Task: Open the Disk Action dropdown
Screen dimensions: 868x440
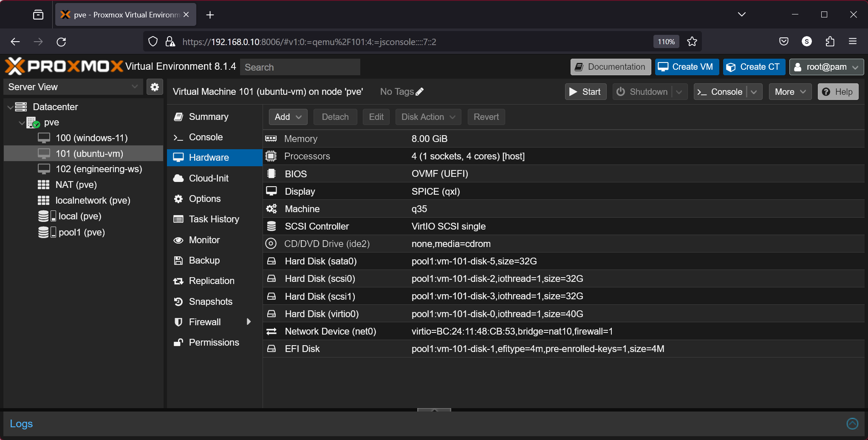Action: (x=428, y=117)
